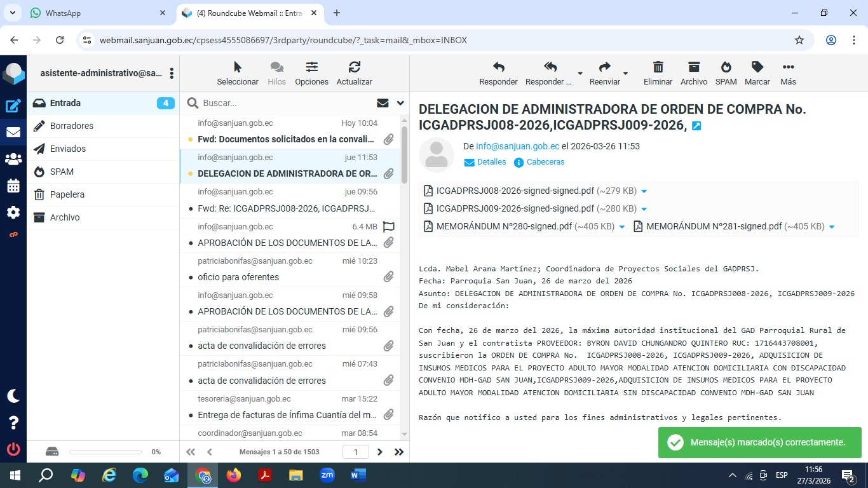Toggle flag on 6.4 MB message
This screenshot has width=868, height=488.
388,226
